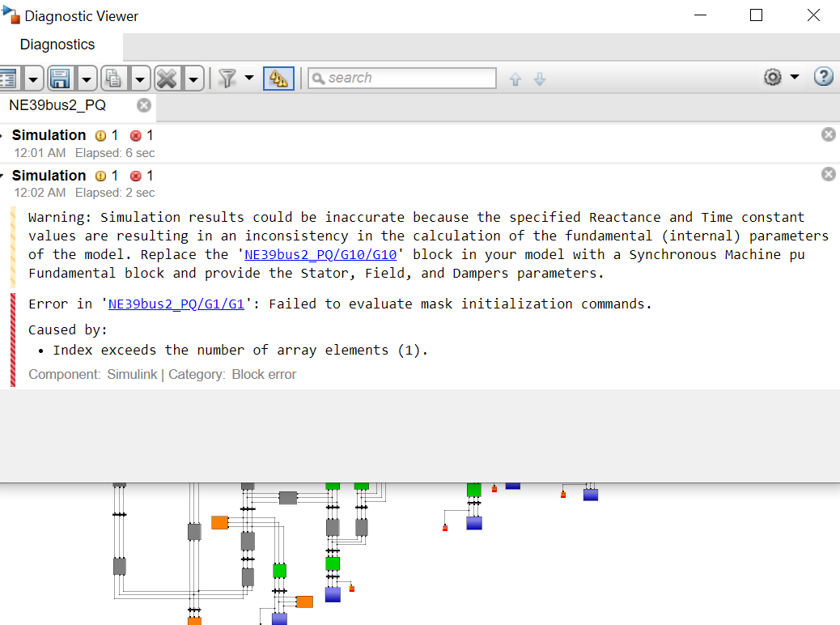Maximize the Diagnostic Viewer window
The height and width of the screenshot is (625, 840).
(x=756, y=15)
